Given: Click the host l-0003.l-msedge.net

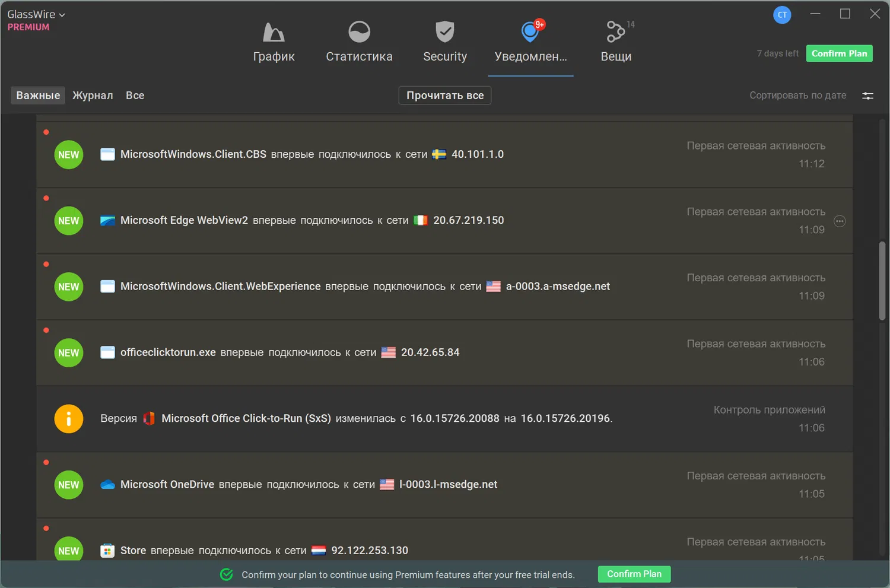Looking at the screenshot, I should click(x=449, y=485).
